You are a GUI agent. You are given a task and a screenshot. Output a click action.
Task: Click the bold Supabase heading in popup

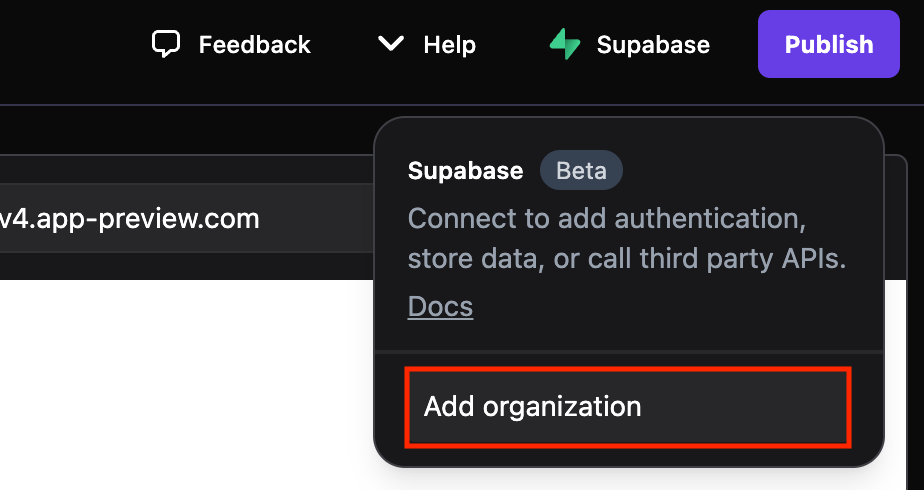[x=465, y=171]
